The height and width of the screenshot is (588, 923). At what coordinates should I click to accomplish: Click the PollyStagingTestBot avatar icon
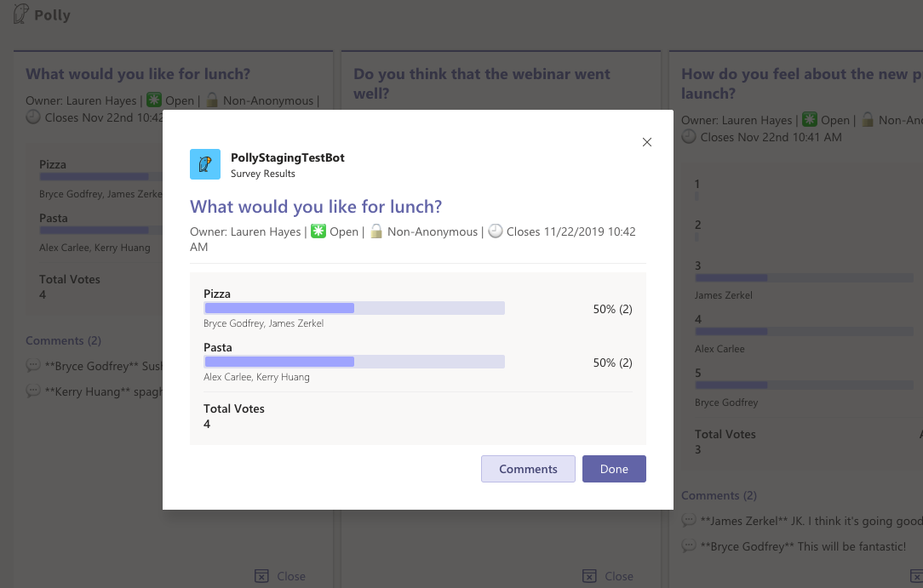coord(205,164)
